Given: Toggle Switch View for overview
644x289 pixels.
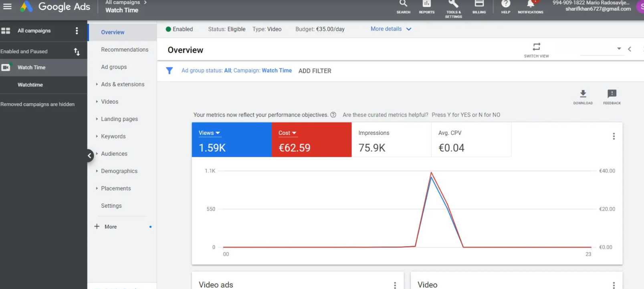Looking at the screenshot, I should (536, 47).
